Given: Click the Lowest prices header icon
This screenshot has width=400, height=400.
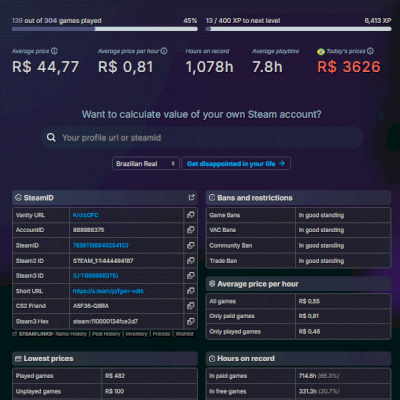Looking at the screenshot, I should tap(19, 359).
